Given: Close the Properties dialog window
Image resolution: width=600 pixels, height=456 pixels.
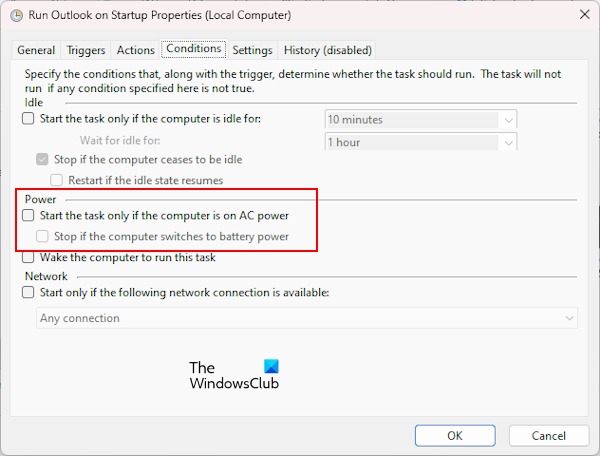Looking at the screenshot, I should click(x=582, y=15).
